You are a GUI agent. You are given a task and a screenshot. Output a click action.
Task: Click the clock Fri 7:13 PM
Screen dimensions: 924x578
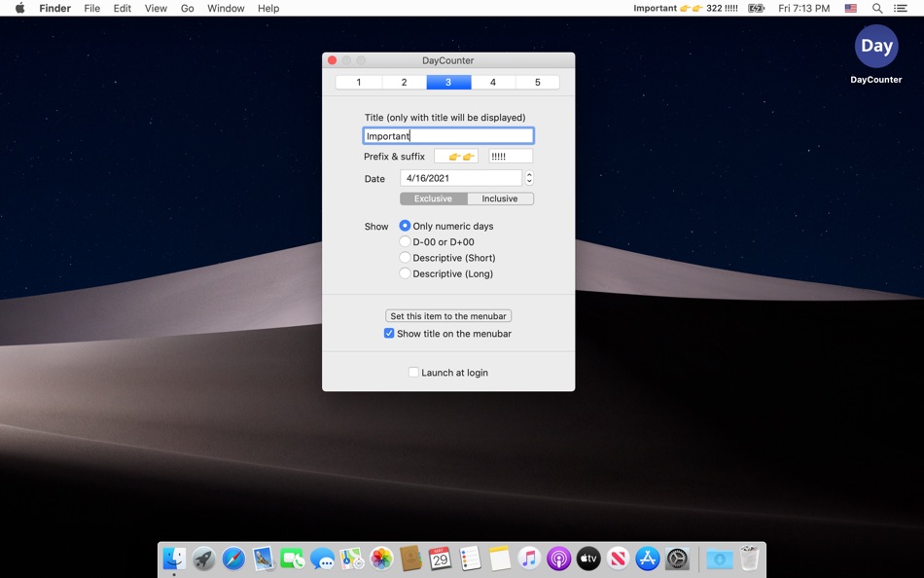(803, 8)
